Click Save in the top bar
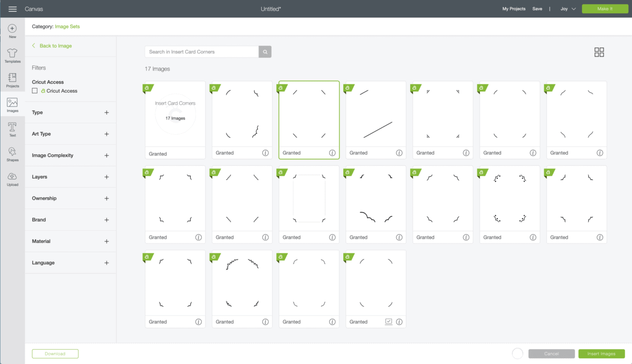 tap(537, 9)
